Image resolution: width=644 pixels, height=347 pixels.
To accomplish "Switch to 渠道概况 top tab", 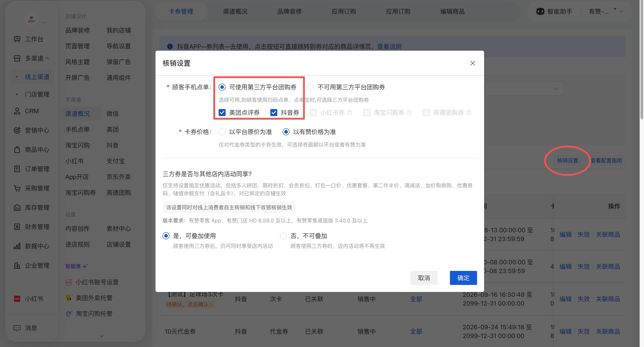I will [x=235, y=12].
